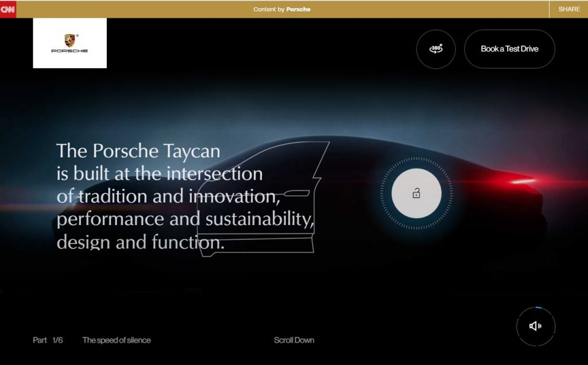Screen dimensions: 588x365
Task: Click 'Content by Porsche' banner text
Action: tap(281, 9)
